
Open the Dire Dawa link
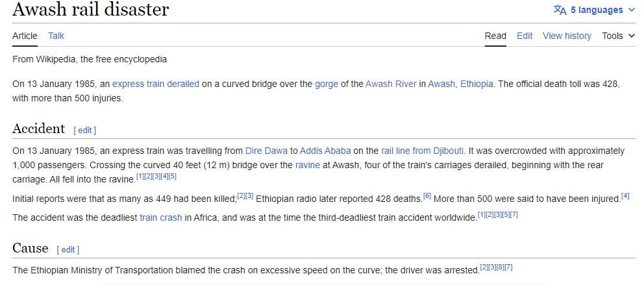pyautogui.click(x=266, y=151)
